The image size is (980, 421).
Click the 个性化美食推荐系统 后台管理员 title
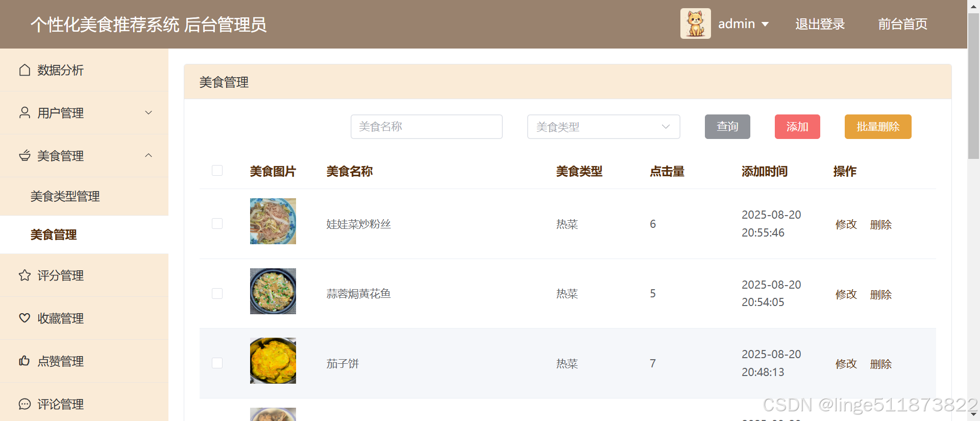tap(149, 25)
